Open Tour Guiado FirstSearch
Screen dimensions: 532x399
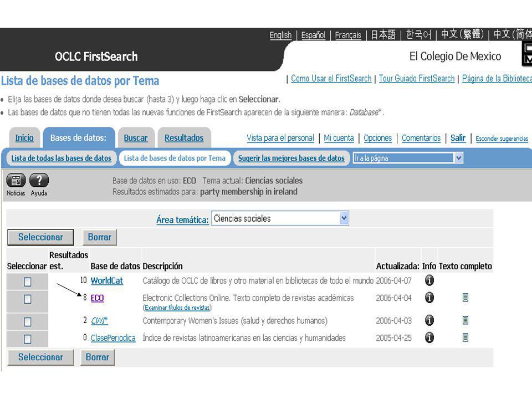[x=417, y=78]
